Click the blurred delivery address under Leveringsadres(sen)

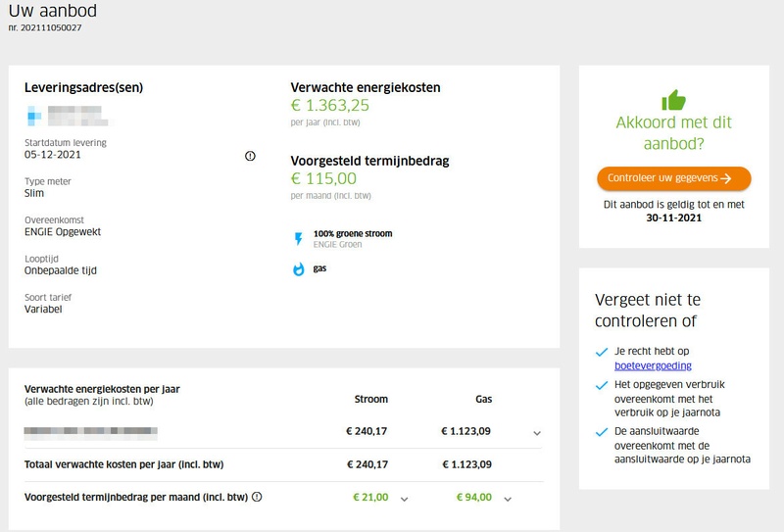(71, 114)
